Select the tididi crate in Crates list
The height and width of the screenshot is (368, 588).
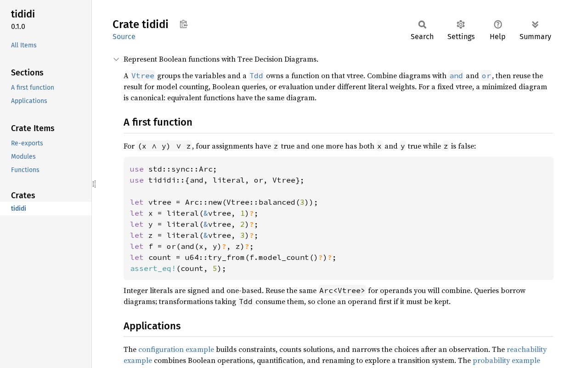[x=46, y=208]
